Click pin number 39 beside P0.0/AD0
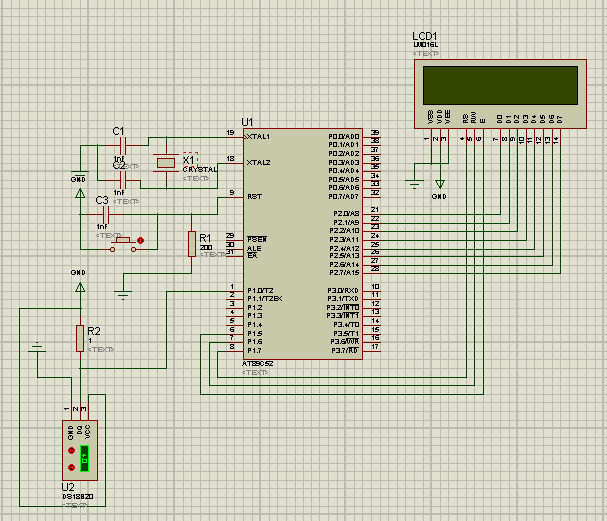This screenshot has height=521, width=607. pos(375,132)
